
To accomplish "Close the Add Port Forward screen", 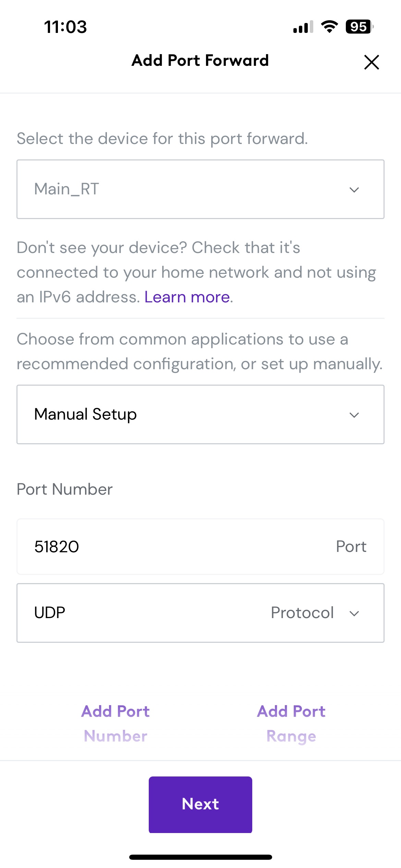I will [x=372, y=62].
